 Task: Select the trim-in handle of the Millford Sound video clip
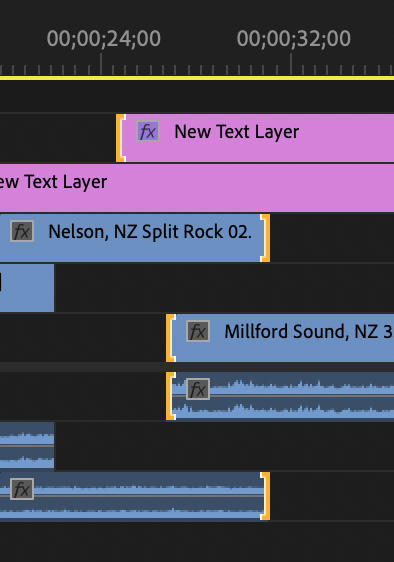[x=171, y=338]
